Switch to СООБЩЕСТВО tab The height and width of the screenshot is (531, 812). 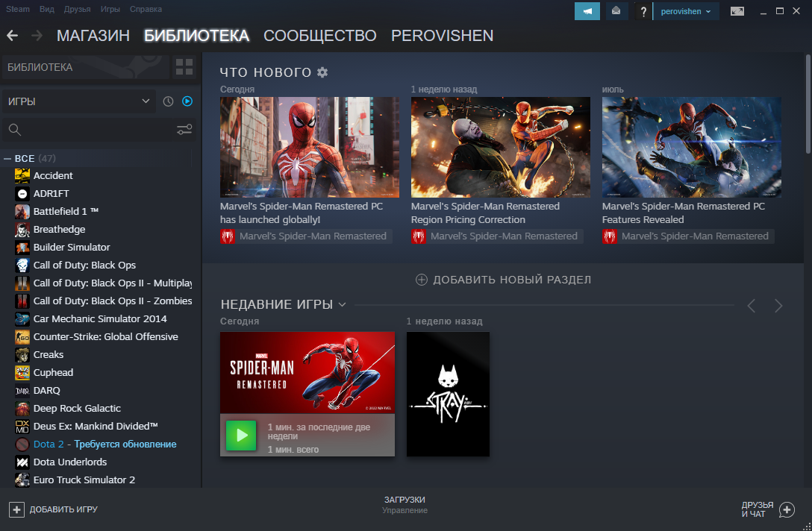(x=320, y=36)
